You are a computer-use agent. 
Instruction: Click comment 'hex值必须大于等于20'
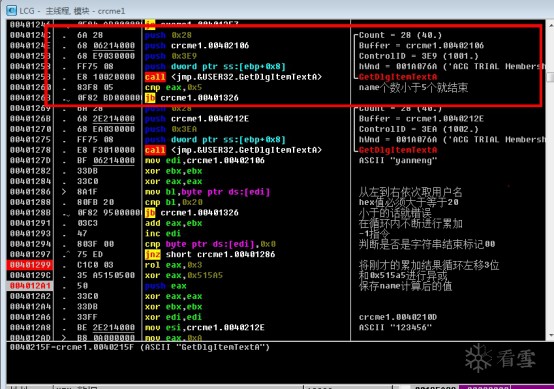click(408, 202)
